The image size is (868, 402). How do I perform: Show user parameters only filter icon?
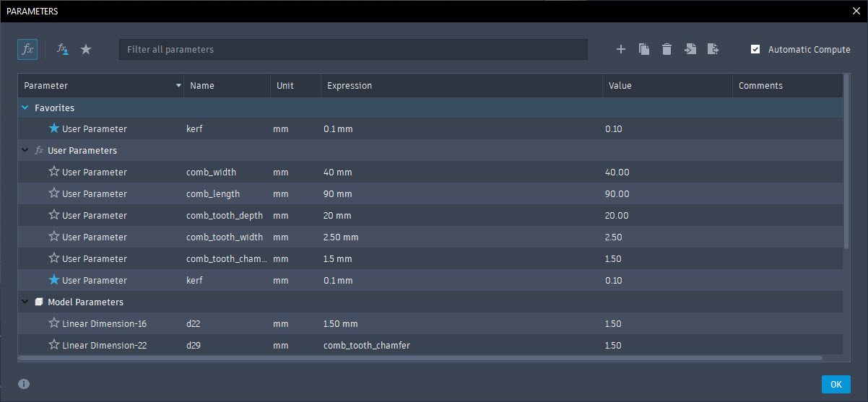(63, 49)
